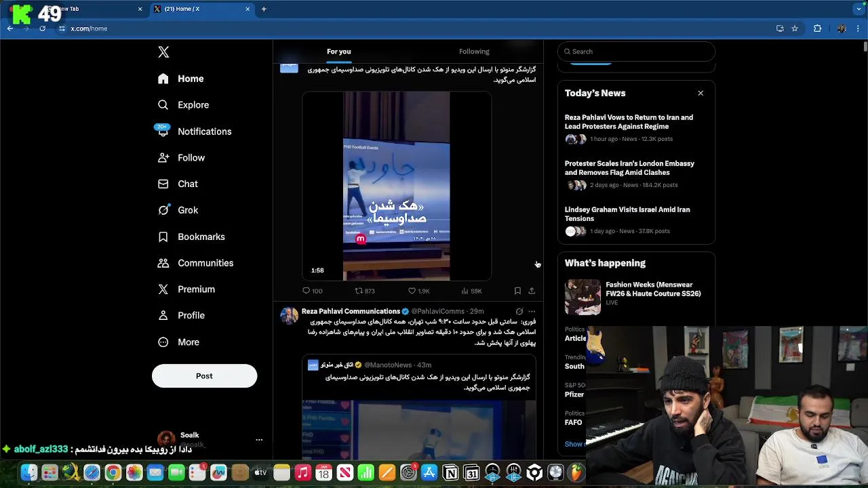Open Notion from the dock
868x488 pixels.
click(x=450, y=472)
